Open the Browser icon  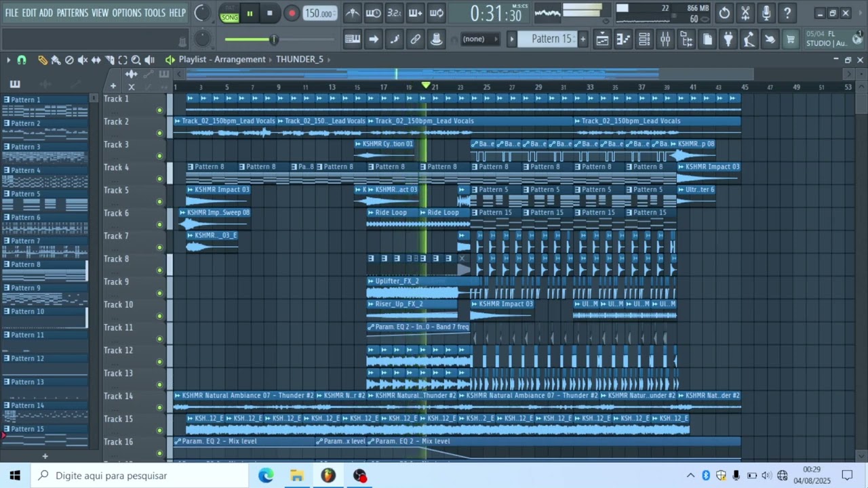(686, 39)
